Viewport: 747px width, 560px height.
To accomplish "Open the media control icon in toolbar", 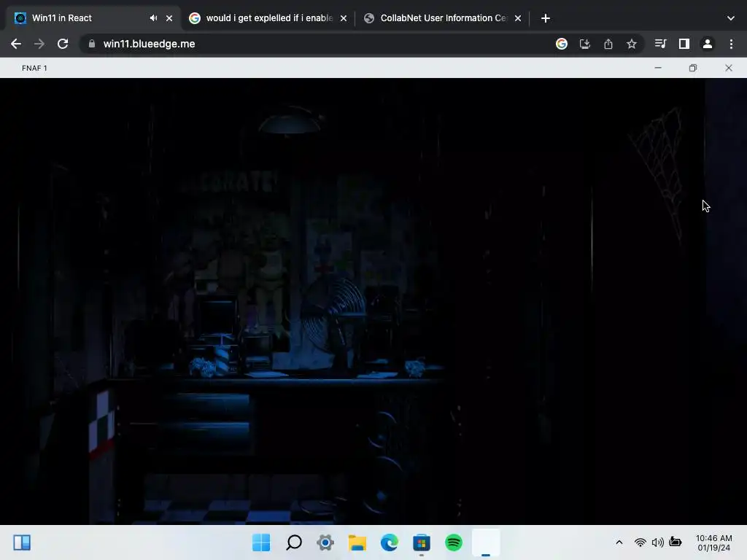I will (x=660, y=44).
